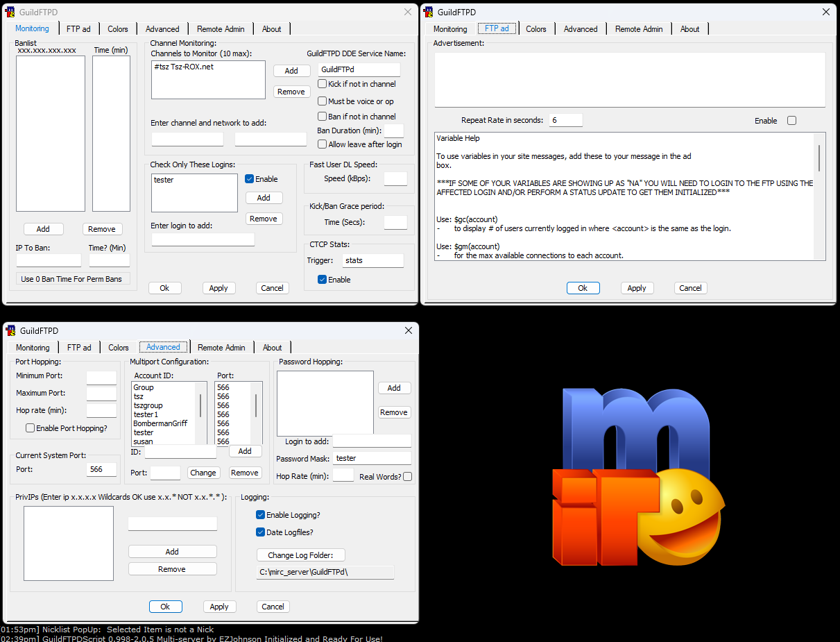The width and height of the screenshot is (840, 642).
Task: Check the Real Words option
Action: tap(407, 477)
